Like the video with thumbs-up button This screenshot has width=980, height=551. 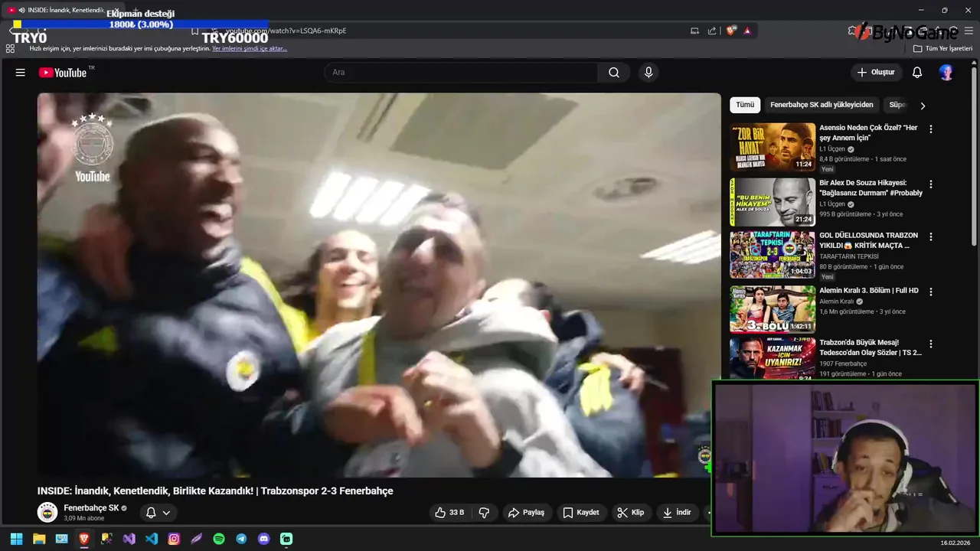click(x=449, y=513)
